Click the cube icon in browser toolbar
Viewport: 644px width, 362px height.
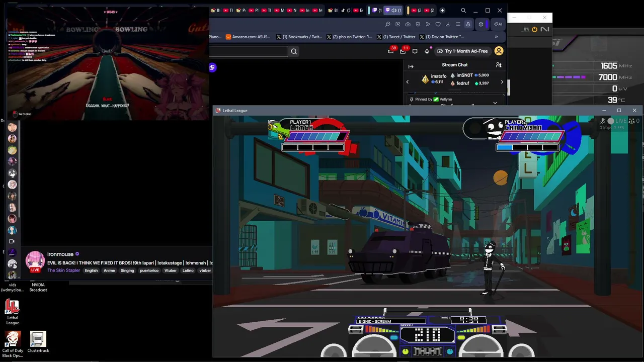[x=481, y=24]
